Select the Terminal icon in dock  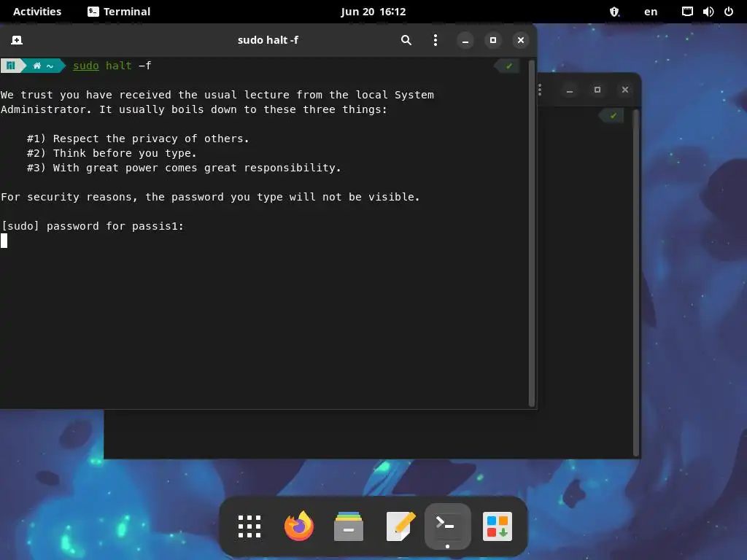[x=447, y=526]
